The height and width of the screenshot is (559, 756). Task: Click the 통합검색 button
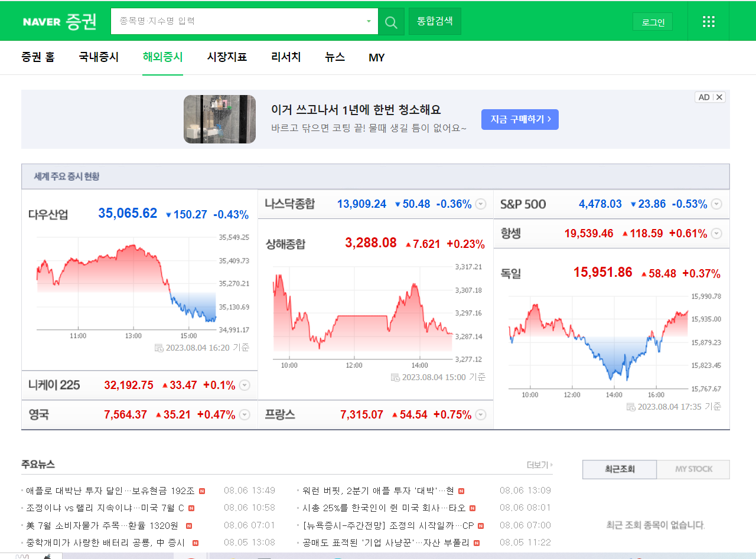click(x=435, y=21)
